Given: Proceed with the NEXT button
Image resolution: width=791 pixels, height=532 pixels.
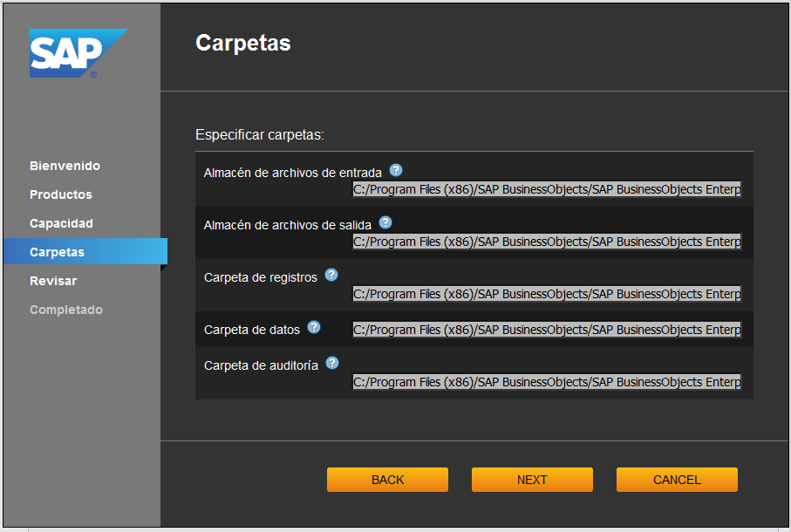Looking at the screenshot, I should tap(532, 480).
